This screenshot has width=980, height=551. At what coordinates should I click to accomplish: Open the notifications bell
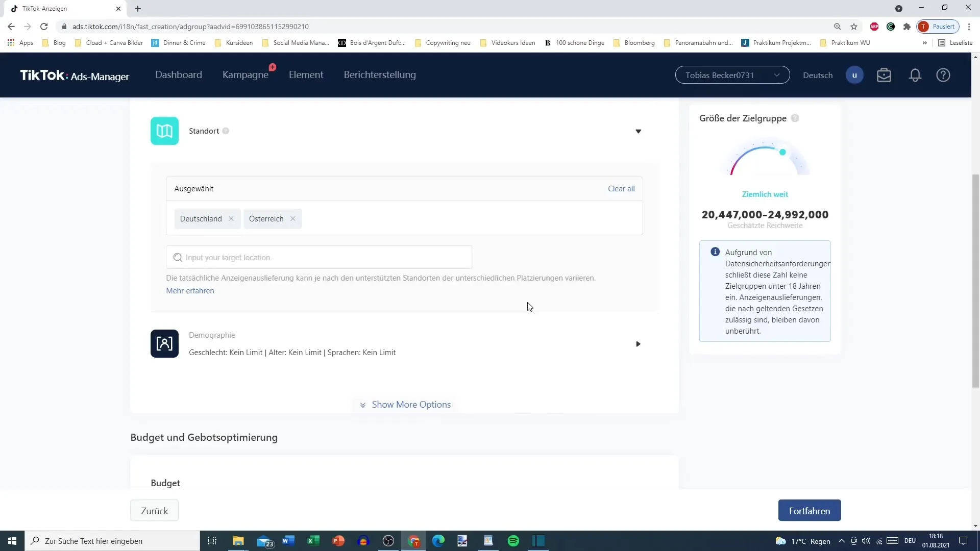[x=915, y=76]
